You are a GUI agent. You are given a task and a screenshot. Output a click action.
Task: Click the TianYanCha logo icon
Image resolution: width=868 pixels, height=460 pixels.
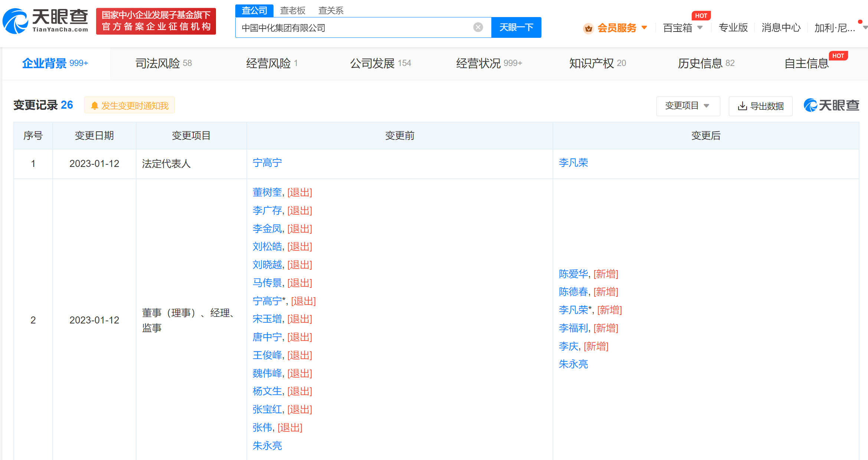pyautogui.click(x=15, y=21)
